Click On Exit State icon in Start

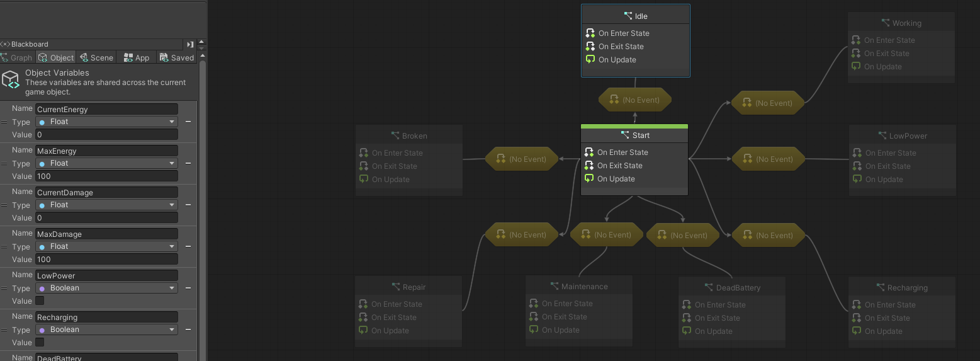click(x=589, y=166)
